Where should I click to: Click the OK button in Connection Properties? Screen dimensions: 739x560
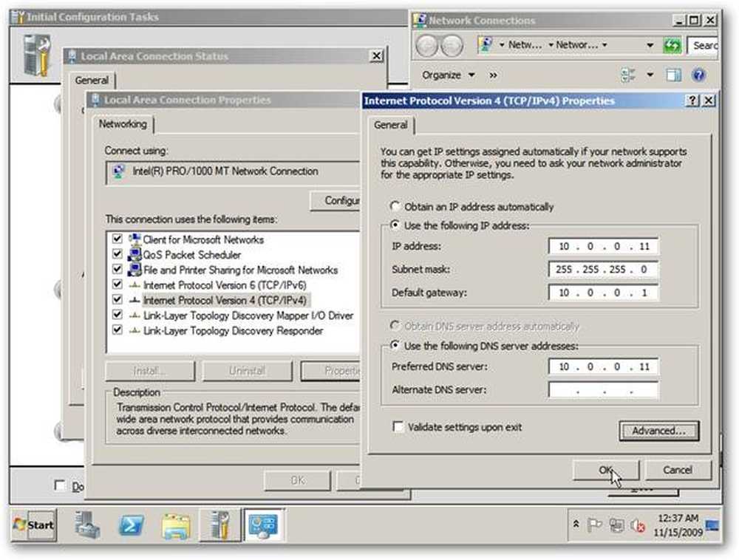pyautogui.click(x=297, y=480)
